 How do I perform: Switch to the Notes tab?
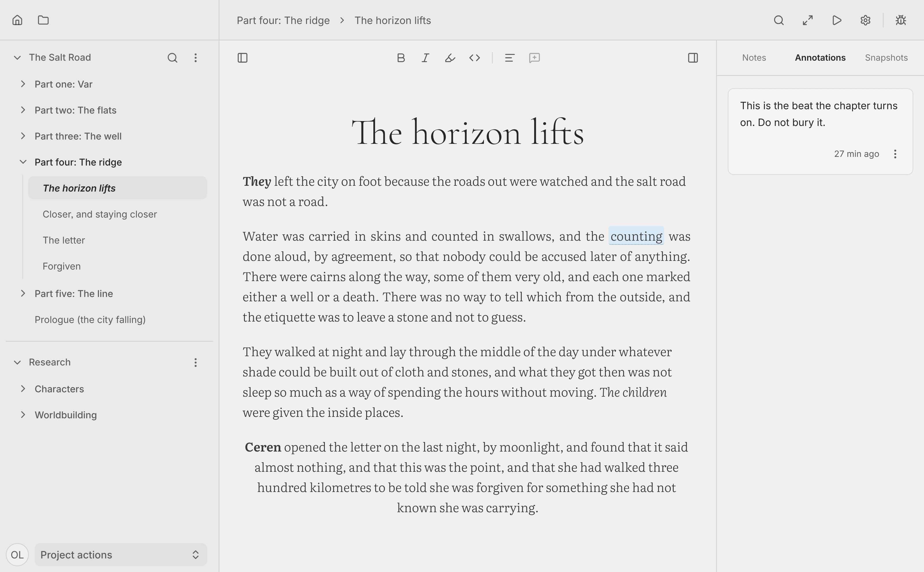pos(754,57)
